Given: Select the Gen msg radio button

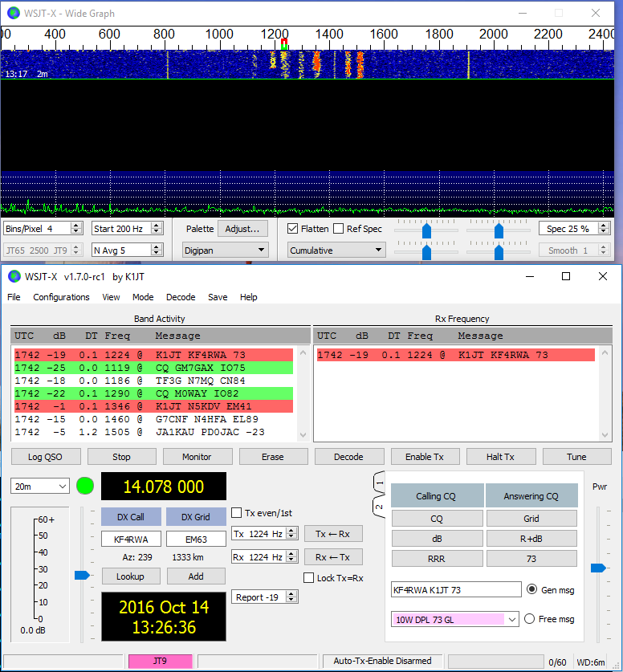Looking at the screenshot, I should (x=531, y=589).
